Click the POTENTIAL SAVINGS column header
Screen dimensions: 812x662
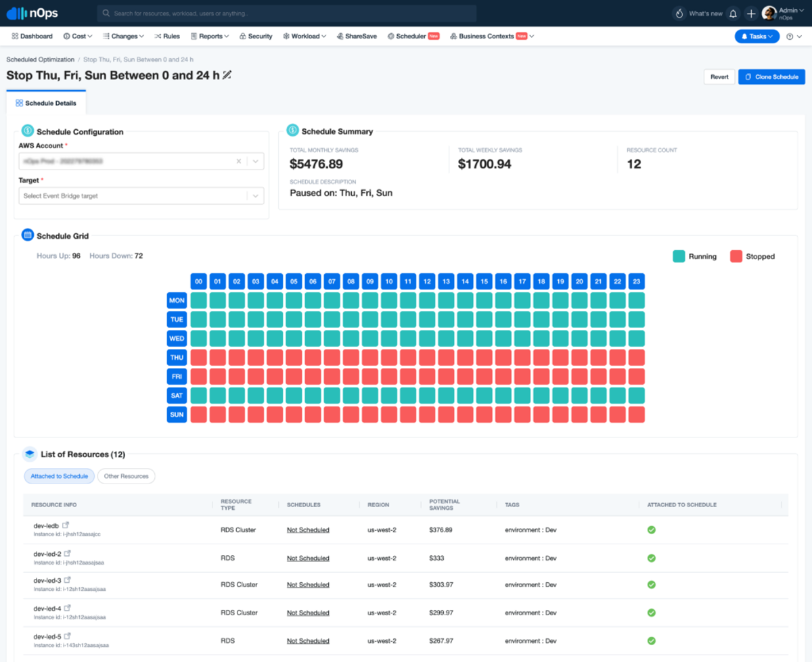point(445,504)
